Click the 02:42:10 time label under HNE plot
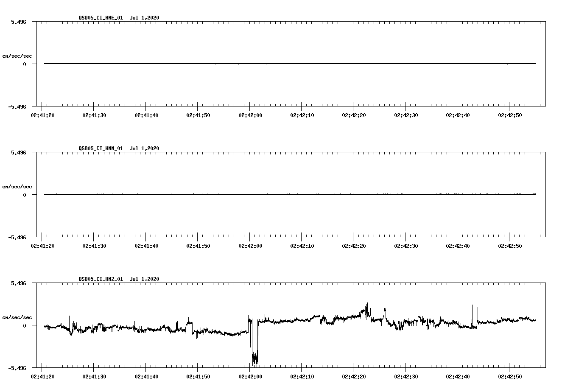This screenshot has width=576, height=392. pos(302,115)
